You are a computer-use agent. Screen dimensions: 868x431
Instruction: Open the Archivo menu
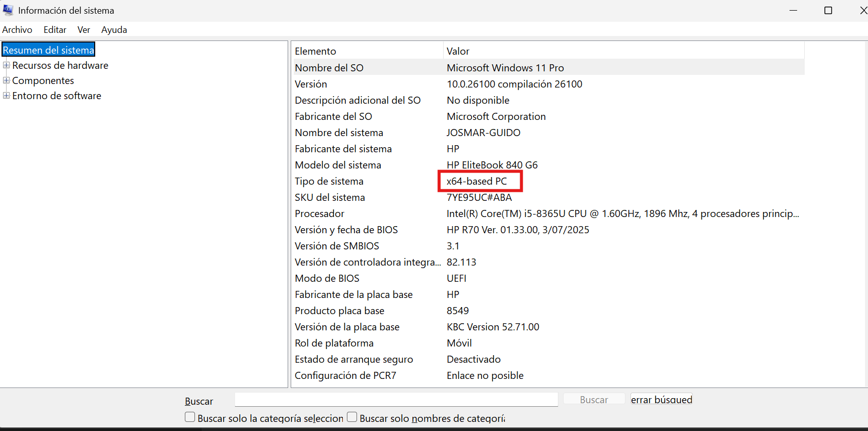pos(17,30)
